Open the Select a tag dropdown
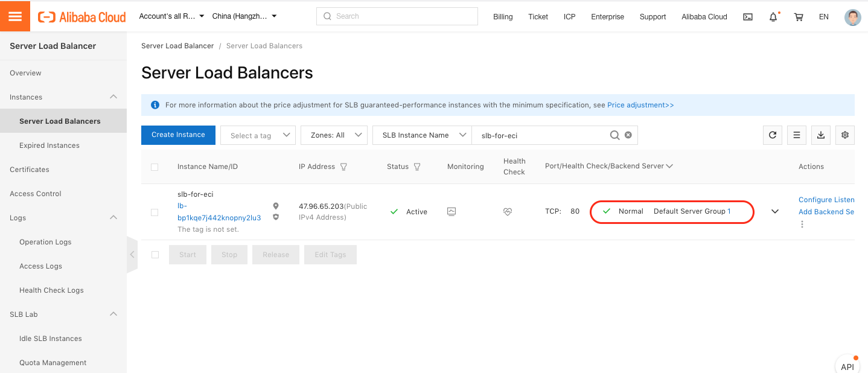The height and width of the screenshot is (373, 868). click(x=258, y=135)
